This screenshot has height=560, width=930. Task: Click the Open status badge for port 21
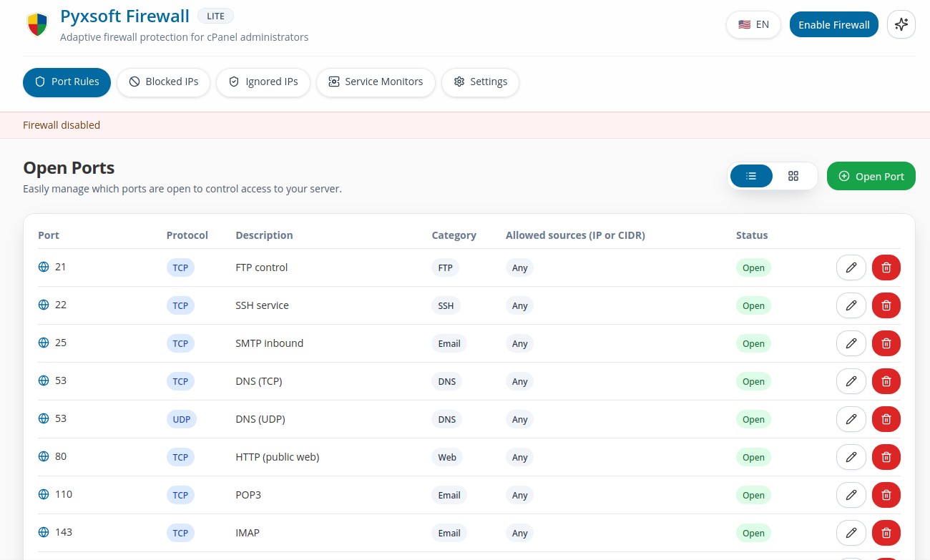(753, 267)
